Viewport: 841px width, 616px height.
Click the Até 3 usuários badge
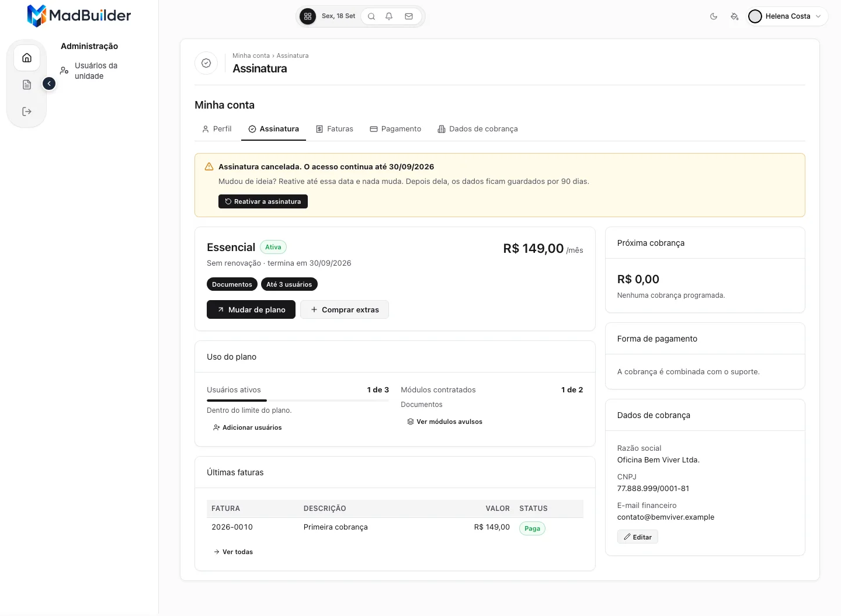pyautogui.click(x=289, y=284)
